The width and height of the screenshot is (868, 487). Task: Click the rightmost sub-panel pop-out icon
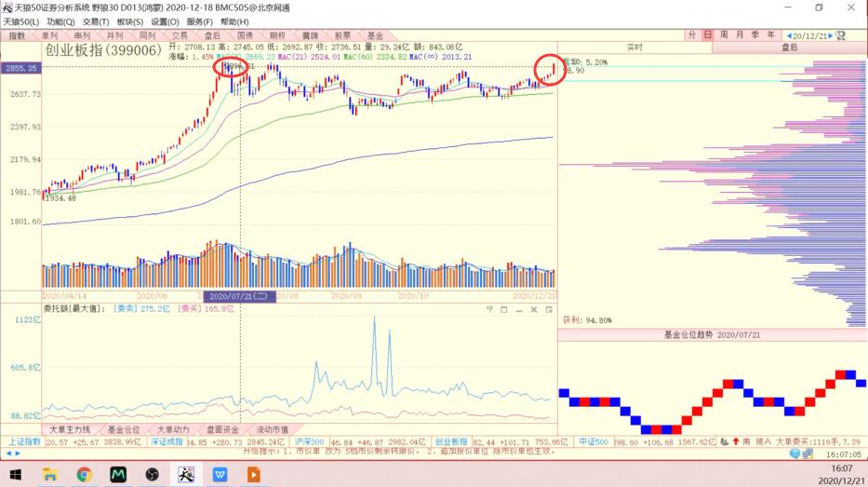coord(549,310)
